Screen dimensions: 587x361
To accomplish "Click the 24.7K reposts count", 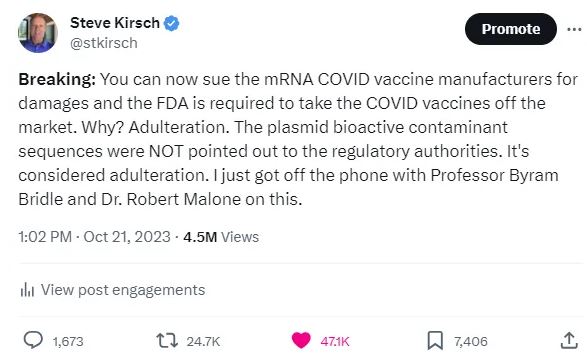I will tap(203, 342).
